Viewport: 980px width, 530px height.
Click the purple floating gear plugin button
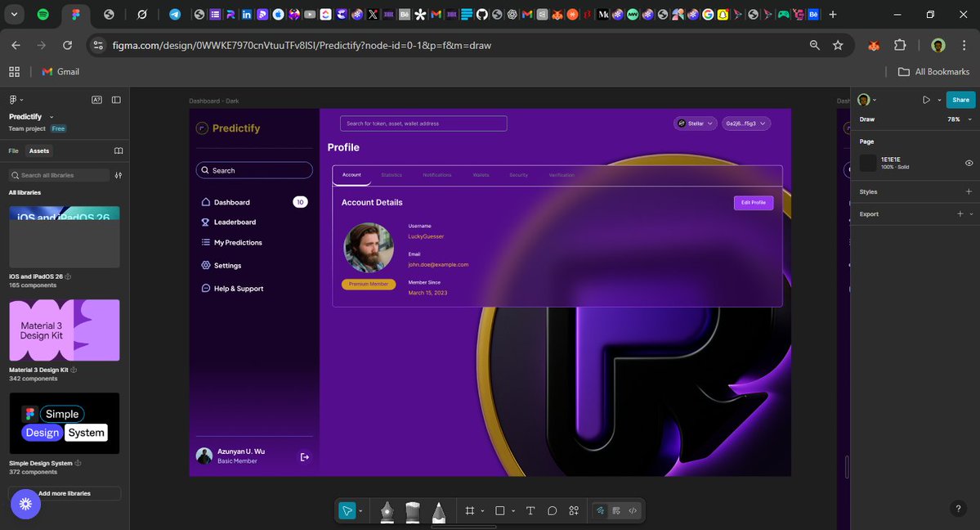(x=25, y=504)
